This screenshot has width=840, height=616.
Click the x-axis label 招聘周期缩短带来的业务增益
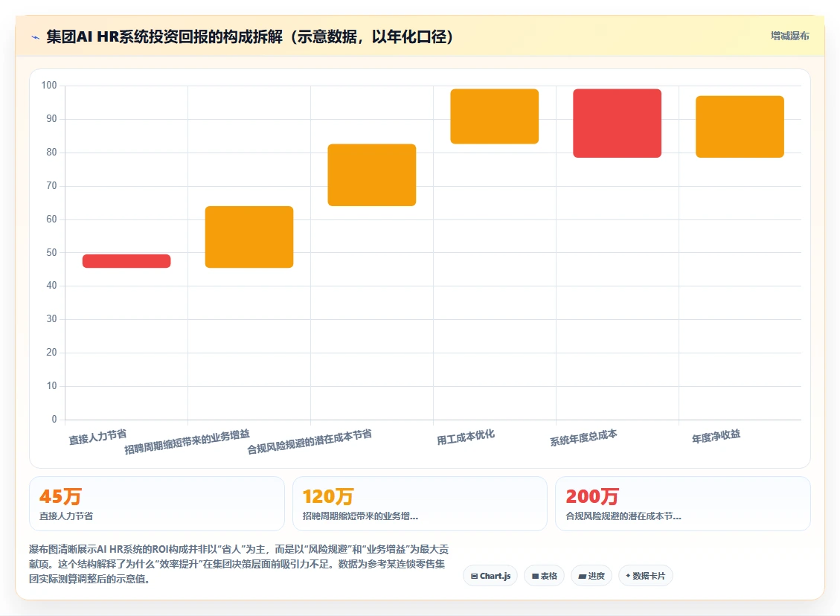[x=187, y=442]
